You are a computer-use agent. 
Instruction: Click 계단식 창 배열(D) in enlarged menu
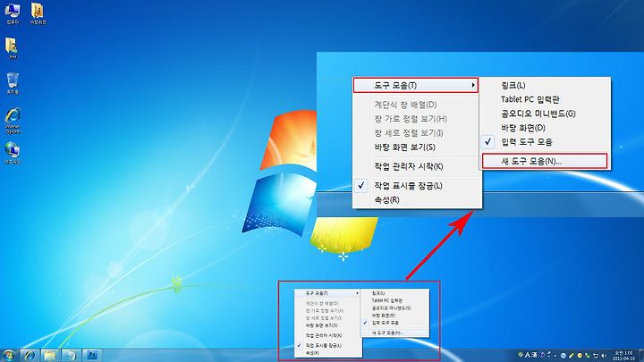click(416, 105)
